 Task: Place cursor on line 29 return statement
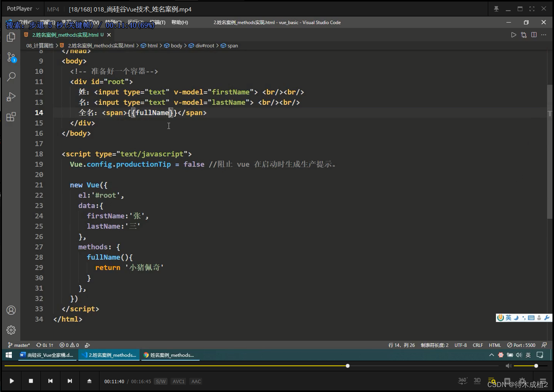pos(129,267)
